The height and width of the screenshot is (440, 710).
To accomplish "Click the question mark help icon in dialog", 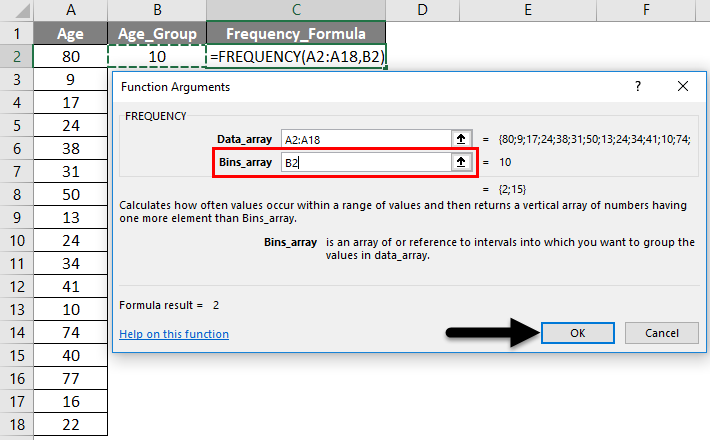I will click(x=638, y=86).
